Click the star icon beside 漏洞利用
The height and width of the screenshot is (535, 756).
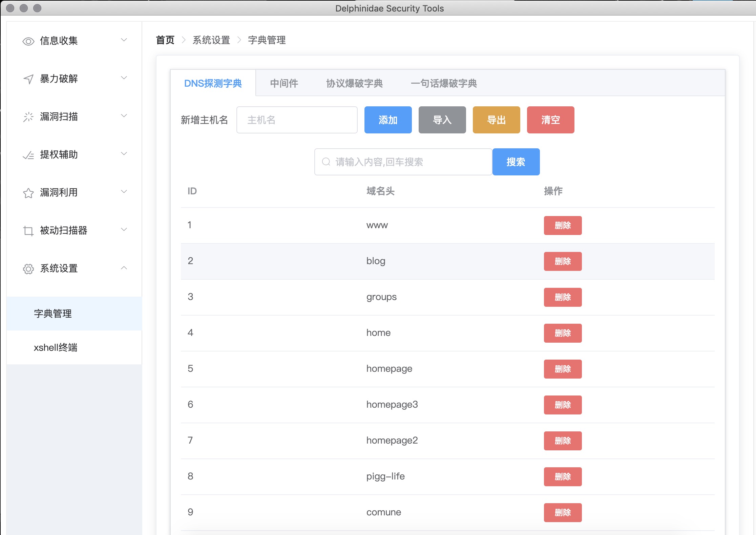(x=28, y=193)
